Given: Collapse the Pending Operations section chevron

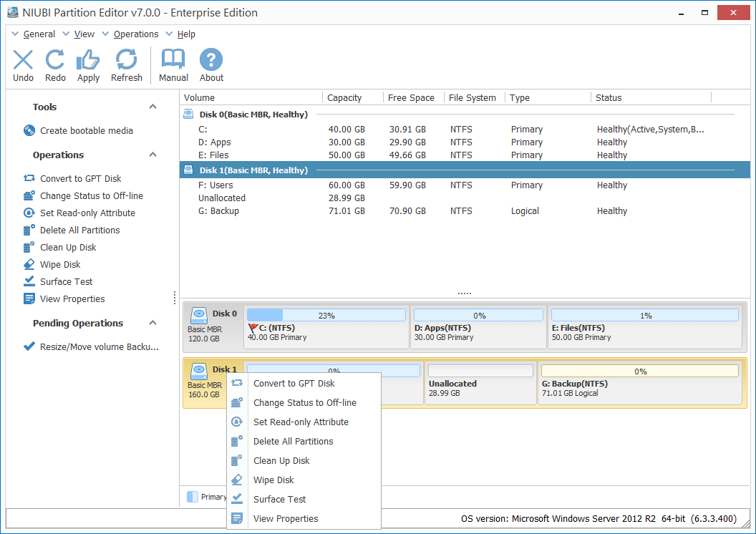Looking at the screenshot, I should pyautogui.click(x=152, y=323).
